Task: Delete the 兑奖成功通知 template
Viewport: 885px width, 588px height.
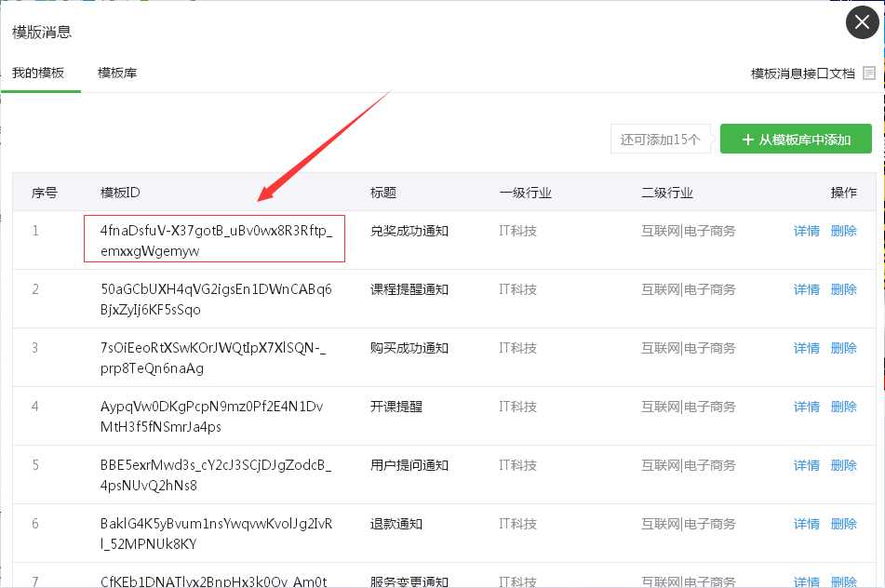Action: pos(844,231)
